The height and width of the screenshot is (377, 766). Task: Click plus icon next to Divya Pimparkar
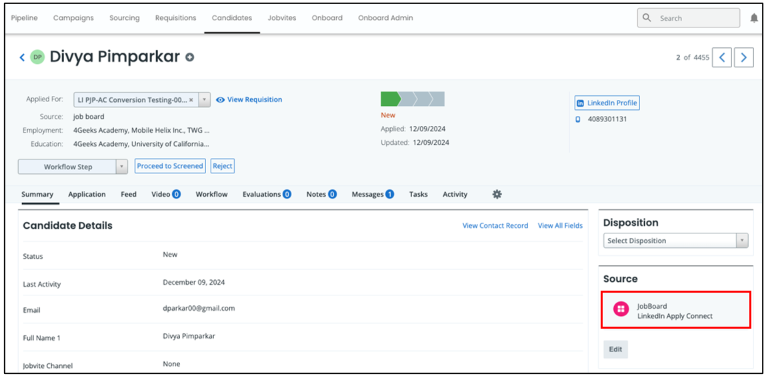(190, 58)
